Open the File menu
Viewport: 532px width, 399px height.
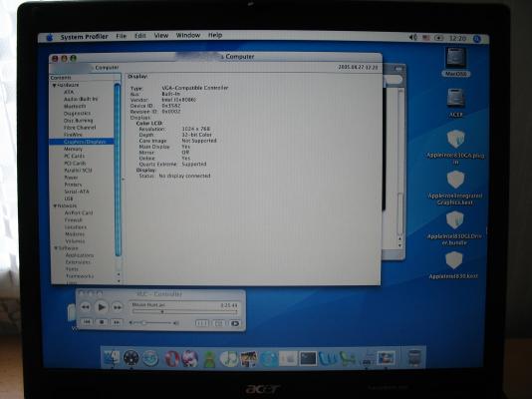(x=122, y=36)
